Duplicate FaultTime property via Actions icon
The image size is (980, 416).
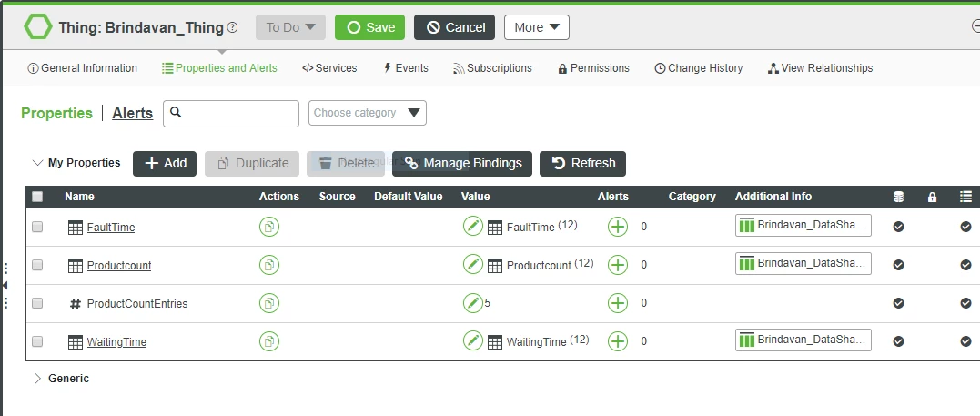[269, 227]
